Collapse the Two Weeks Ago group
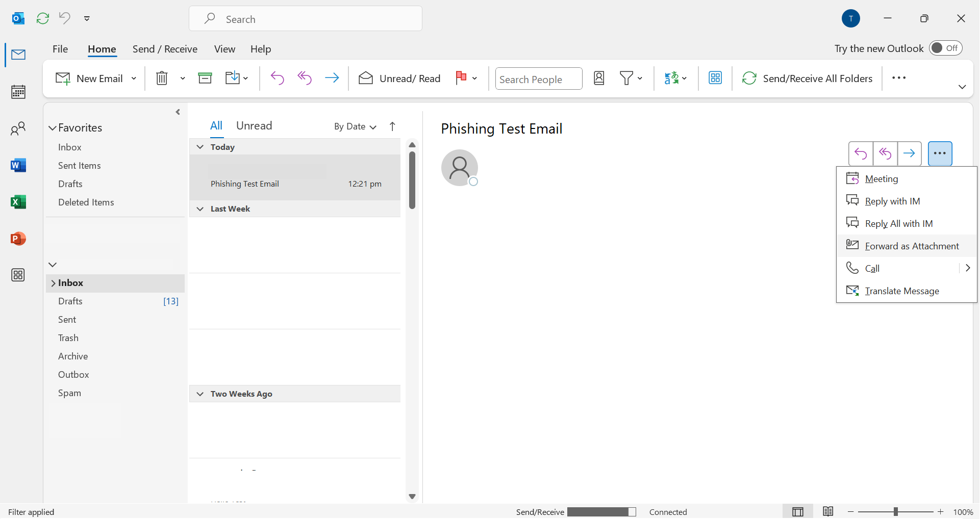This screenshot has width=980, height=519. coord(200,394)
